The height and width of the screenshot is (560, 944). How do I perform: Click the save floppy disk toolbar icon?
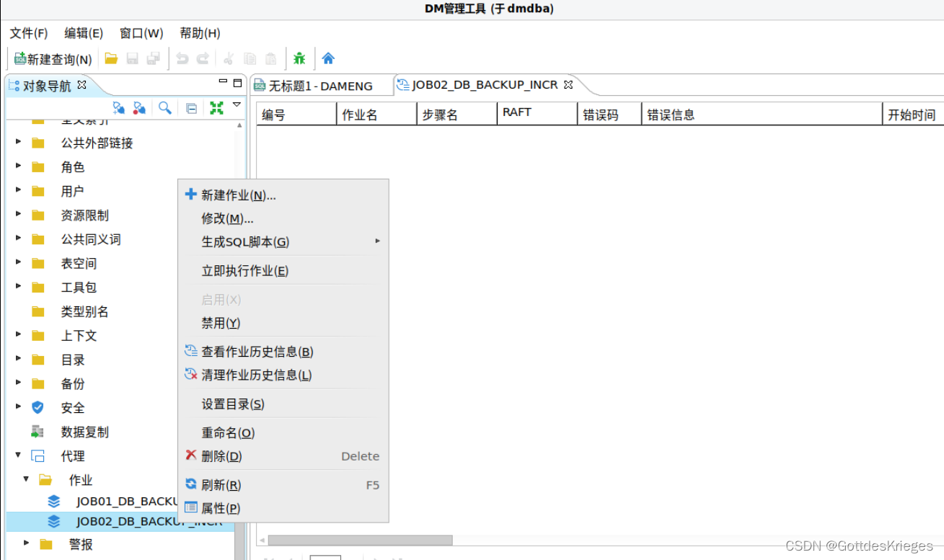click(x=132, y=58)
